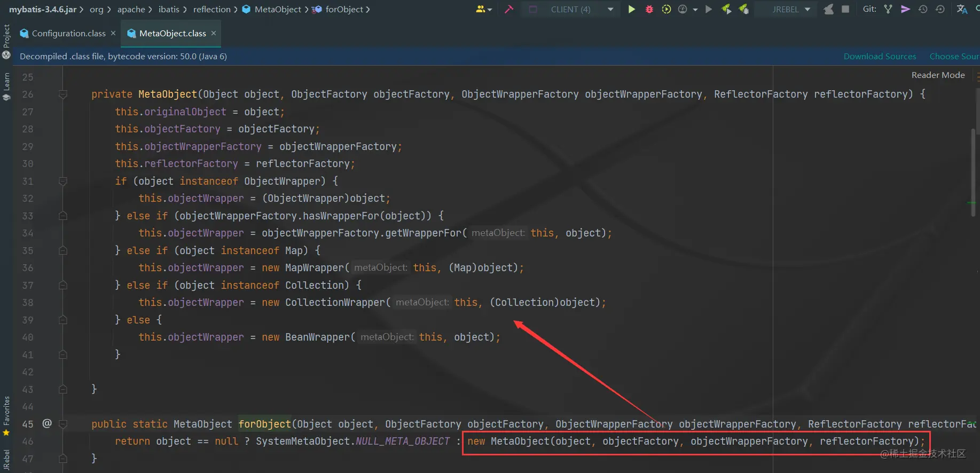Click the forObject breadcrumb
980x473 pixels.
339,9
